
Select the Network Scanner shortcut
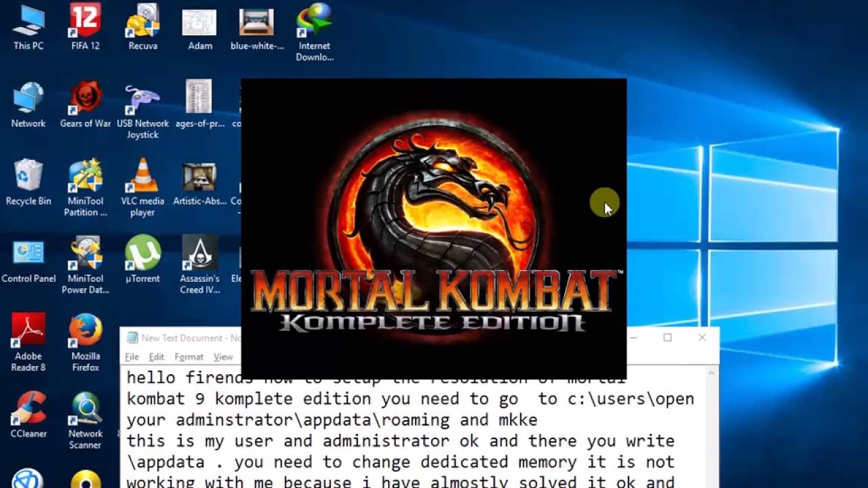(x=85, y=420)
